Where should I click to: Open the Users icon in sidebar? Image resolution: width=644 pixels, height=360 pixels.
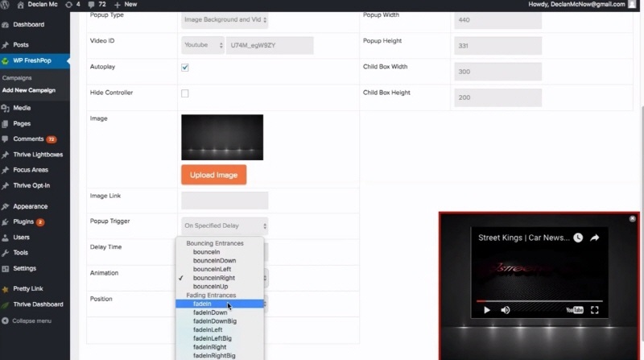(x=6, y=238)
